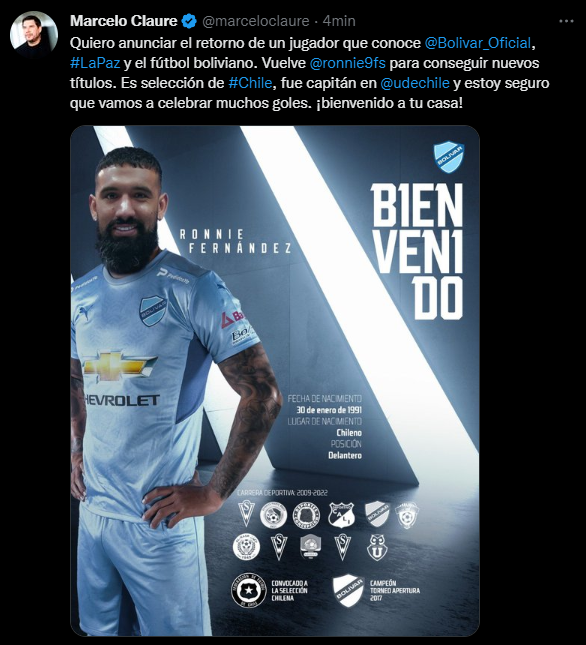Click the Bolivar crest atop the poster

[449, 158]
